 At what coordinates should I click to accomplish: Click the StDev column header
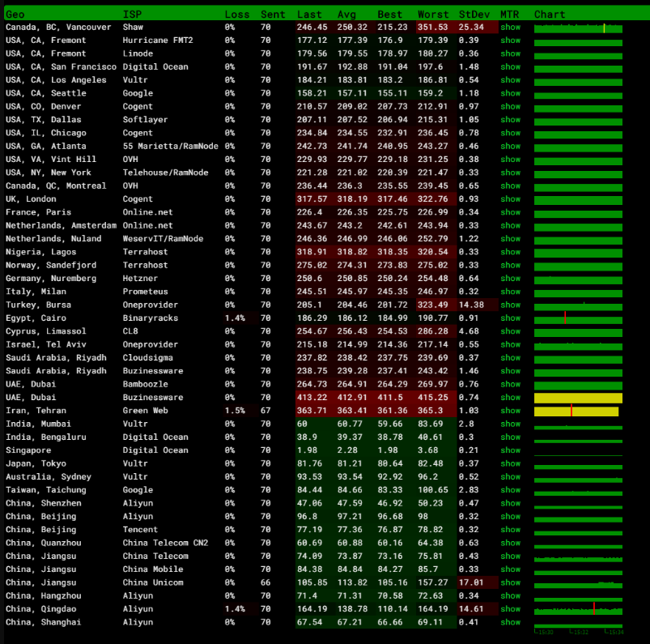(474, 15)
